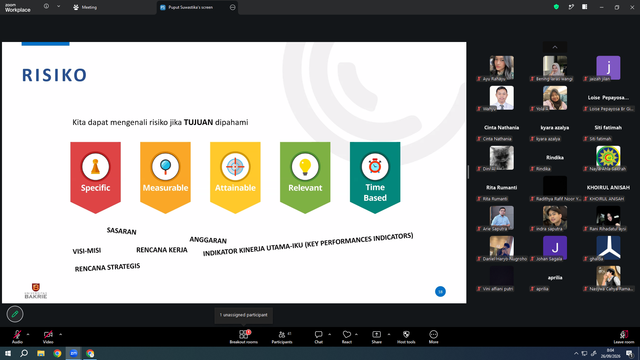Image resolution: width=640 pixels, height=360 pixels.
Task: Click the Time Based alarm clock icon
Action: [x=375, y=167]
